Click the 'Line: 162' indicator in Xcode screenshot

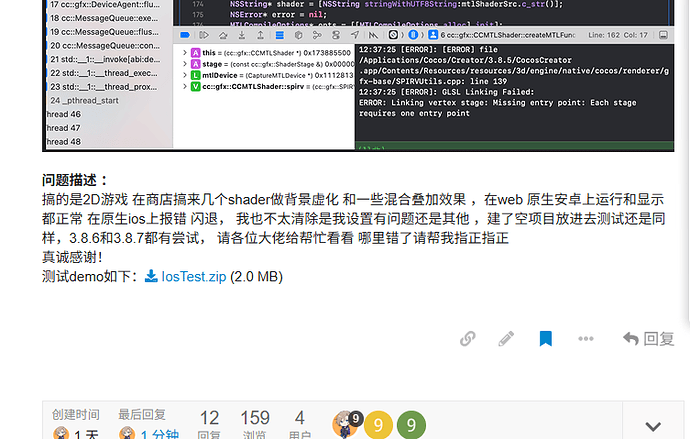(604, 35)
